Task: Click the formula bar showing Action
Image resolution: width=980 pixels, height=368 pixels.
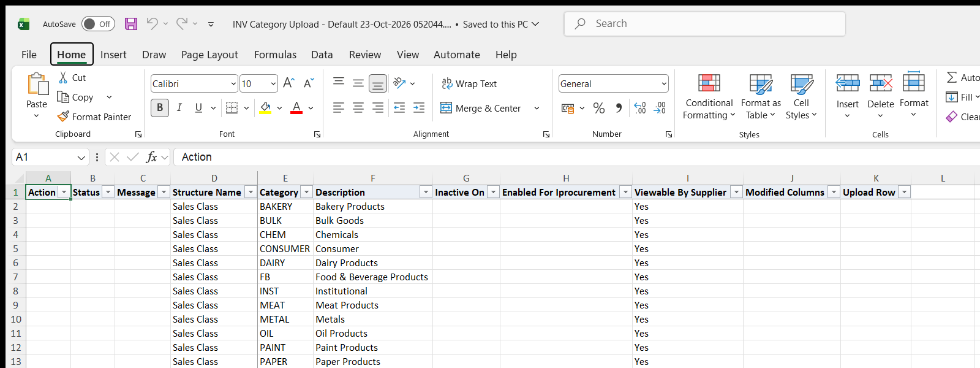Action: 576,157
